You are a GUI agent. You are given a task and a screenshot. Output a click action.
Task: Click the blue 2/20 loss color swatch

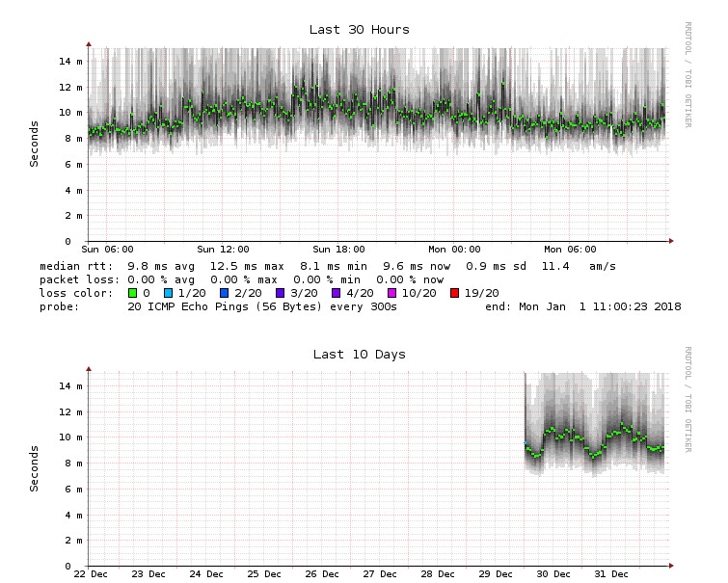tap(225, 293)
